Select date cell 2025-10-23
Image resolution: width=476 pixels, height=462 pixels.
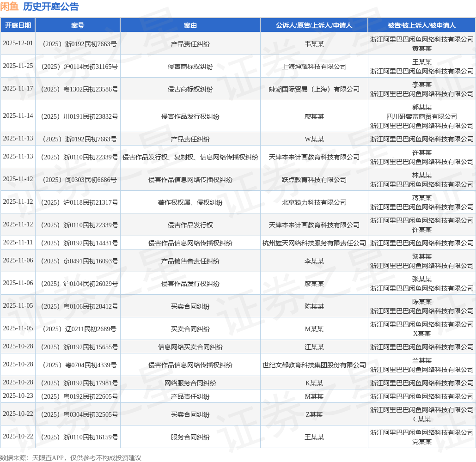pos(18,396)
